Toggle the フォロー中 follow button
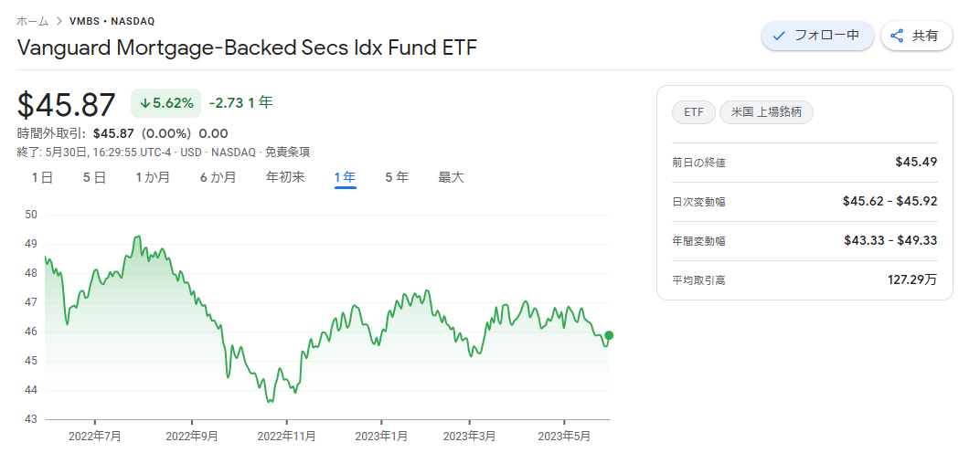 coord(817,36)
